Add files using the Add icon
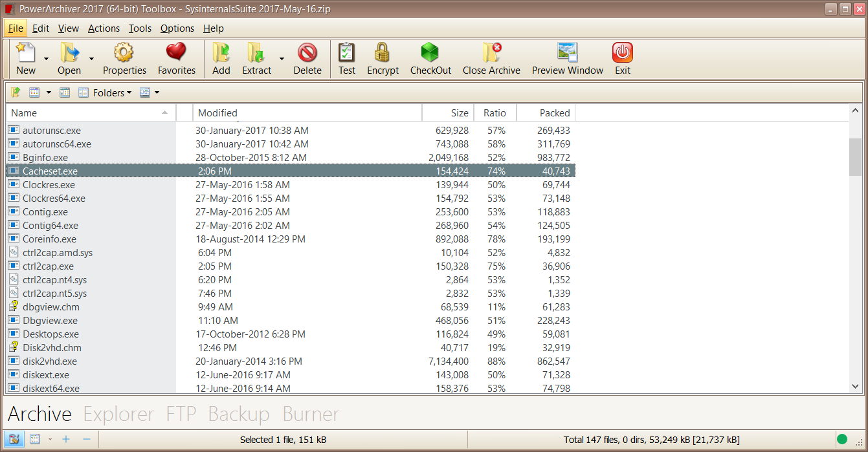This screenshot has width=868, height=452. coord(221,52)
